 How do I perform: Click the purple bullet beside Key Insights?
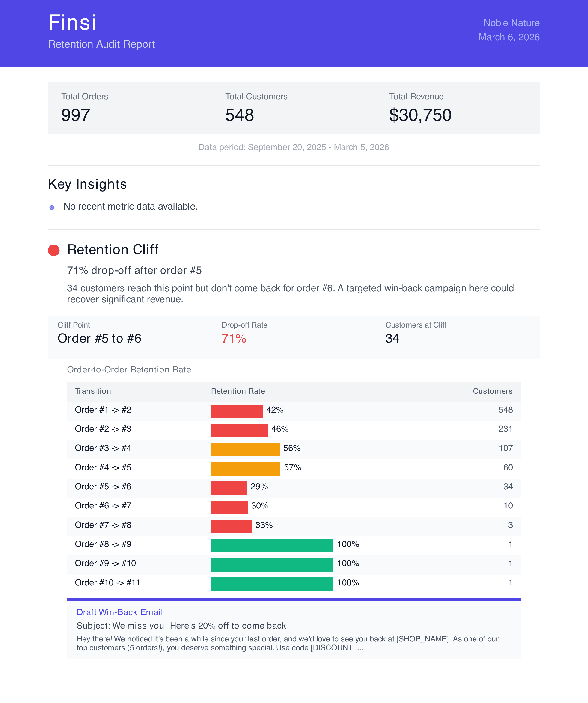[52, 207]
